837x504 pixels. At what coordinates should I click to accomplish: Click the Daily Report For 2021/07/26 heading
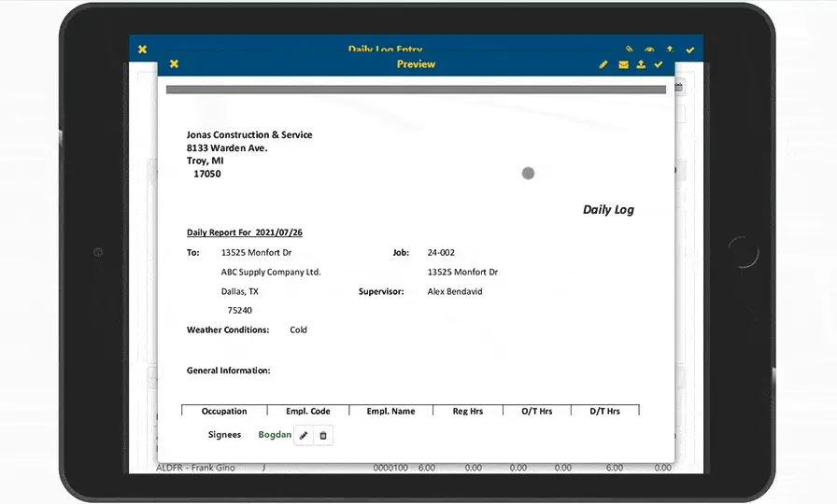tap(244, 232)
